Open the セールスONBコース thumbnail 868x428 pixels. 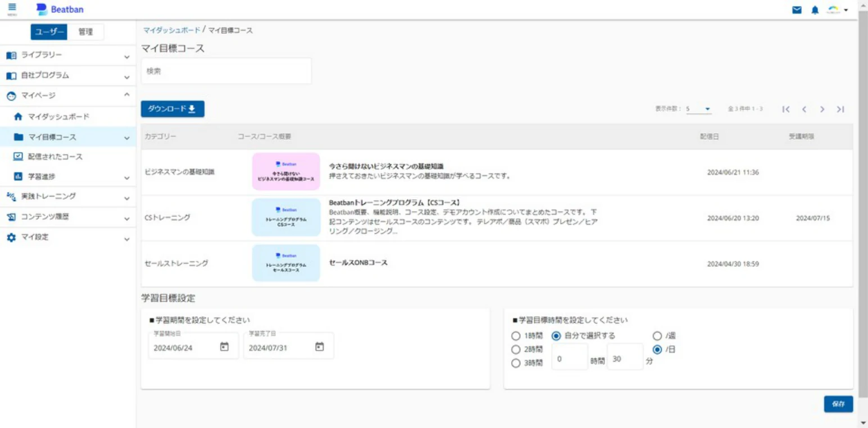point(286,263)
